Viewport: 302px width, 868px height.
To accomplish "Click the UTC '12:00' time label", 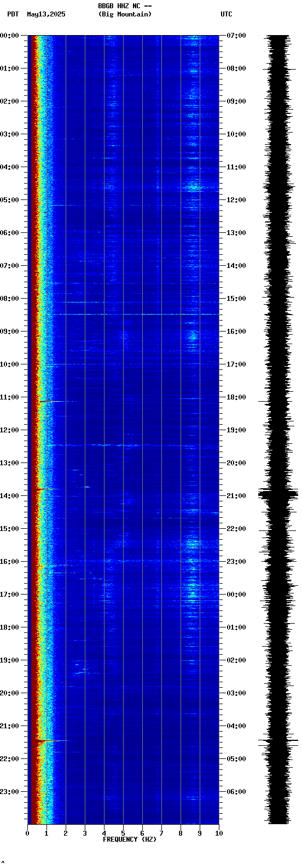I will tap(236, 200).
